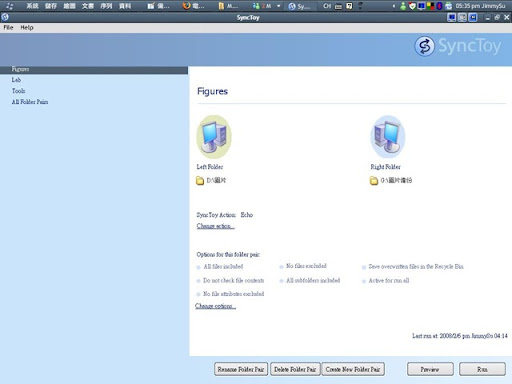Click the Firefox icon in top taskbar
Viewport: 512px width, 384px height.
coord(186,6)
